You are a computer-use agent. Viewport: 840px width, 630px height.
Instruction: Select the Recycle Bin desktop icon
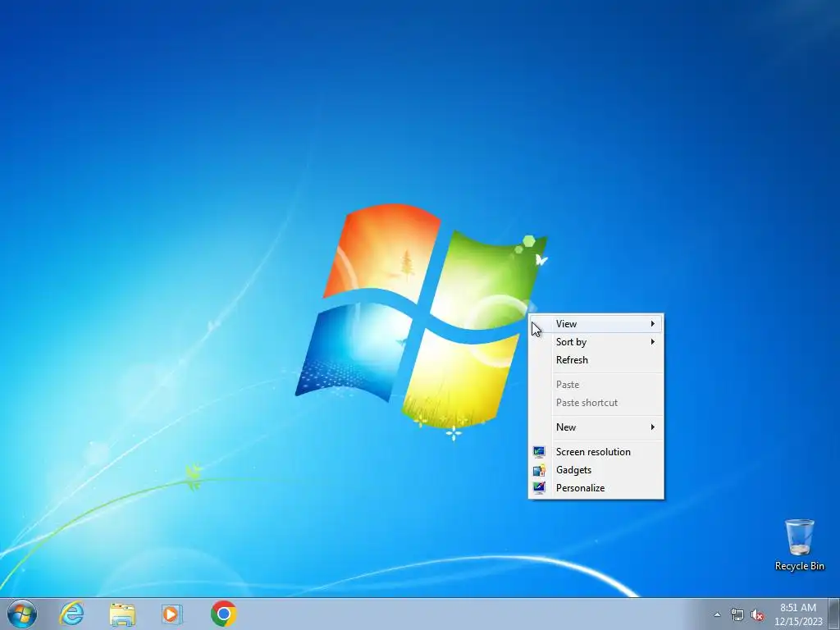pos(799,545)
